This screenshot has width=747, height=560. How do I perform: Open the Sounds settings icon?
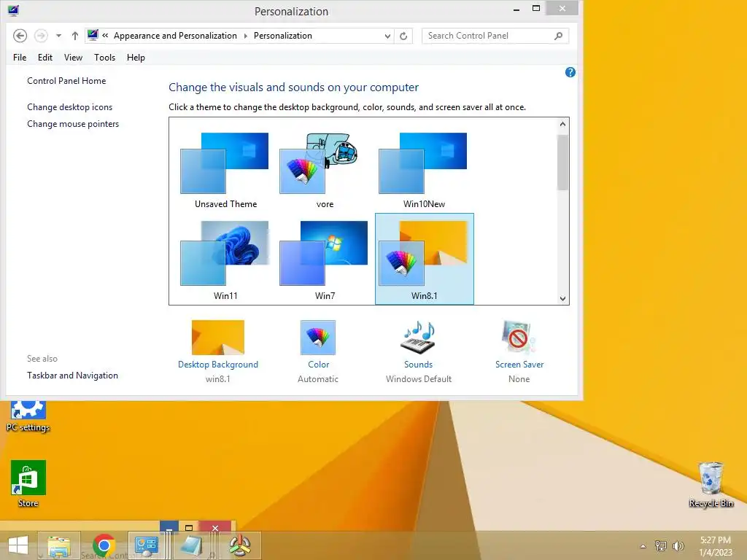coord(418,337)
